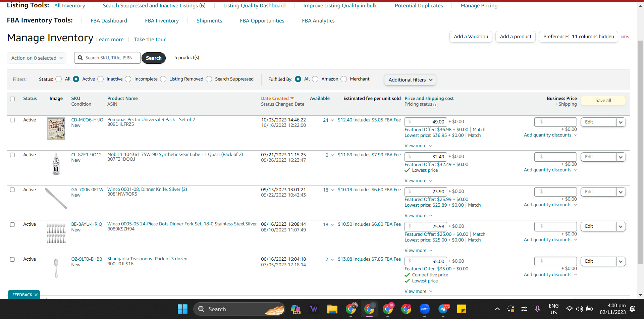Open Sticky Notes from the taskbar
This screenshot has width=644, height=319.
point(462,309)
